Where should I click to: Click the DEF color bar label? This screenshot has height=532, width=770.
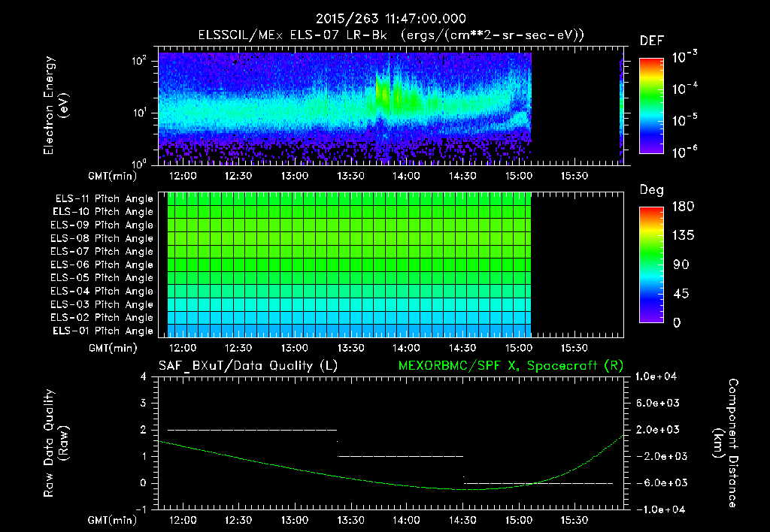pyautogui.click(x=651, y=41)
